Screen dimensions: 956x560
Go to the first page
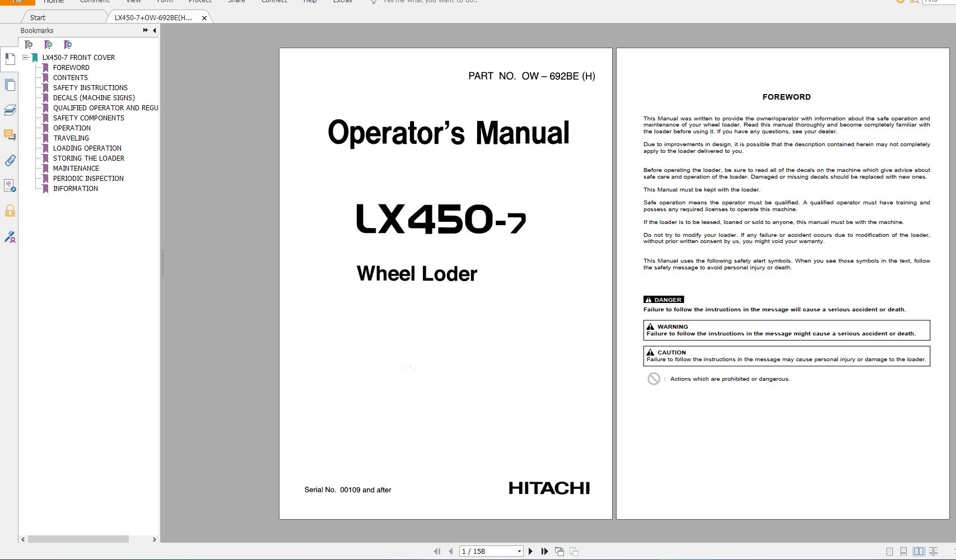tap(437, 552)
